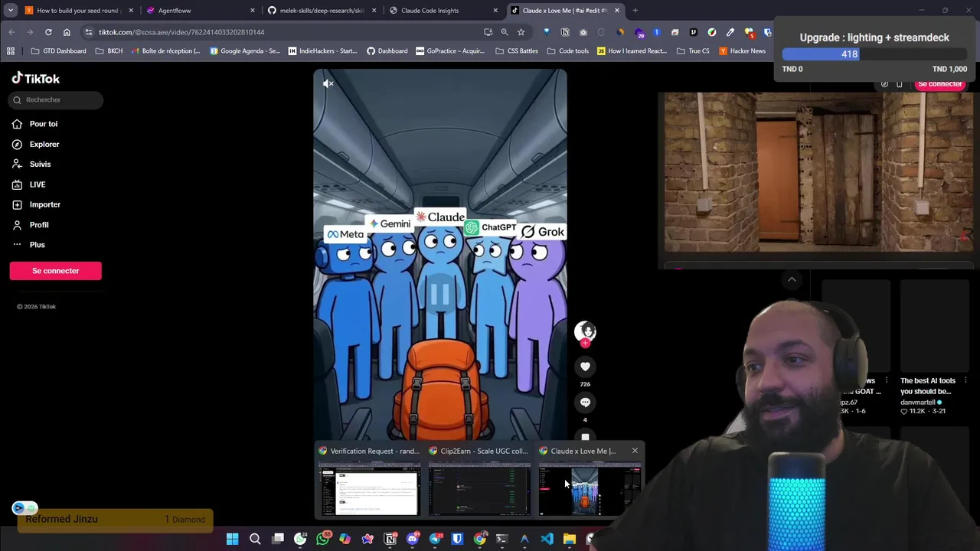Click the TikTok logo
Viewport: 980px width, 551px height.
point(35,78)
